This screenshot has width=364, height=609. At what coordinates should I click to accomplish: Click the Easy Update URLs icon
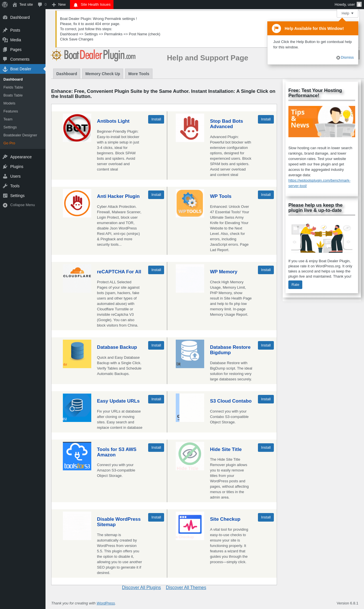77,408
